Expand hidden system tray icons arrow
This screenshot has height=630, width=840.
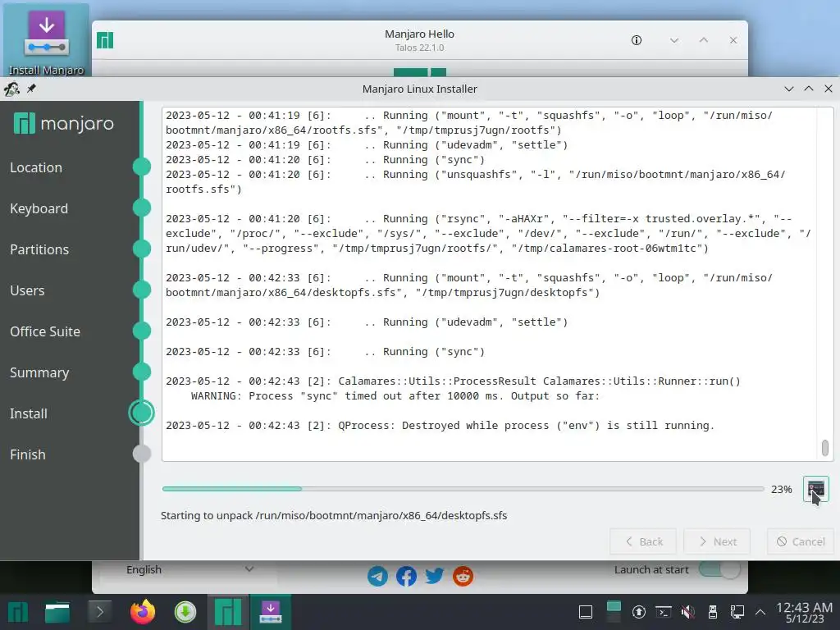pyautogui.click(x=760, y=612)
